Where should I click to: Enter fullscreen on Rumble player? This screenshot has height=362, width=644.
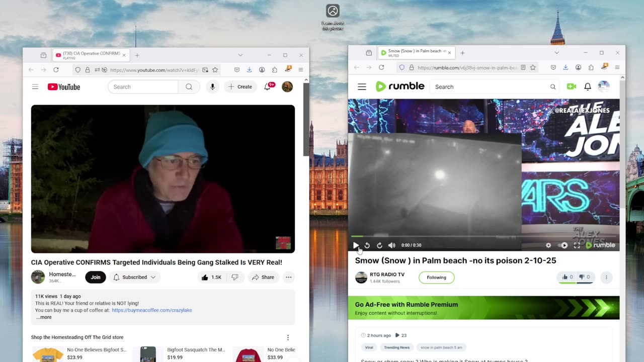[577, 245]
